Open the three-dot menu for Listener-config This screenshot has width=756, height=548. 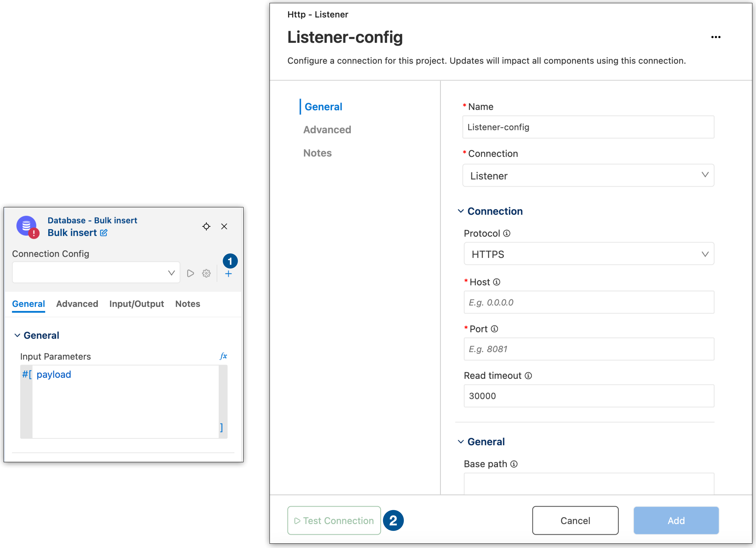coord(716,37)
